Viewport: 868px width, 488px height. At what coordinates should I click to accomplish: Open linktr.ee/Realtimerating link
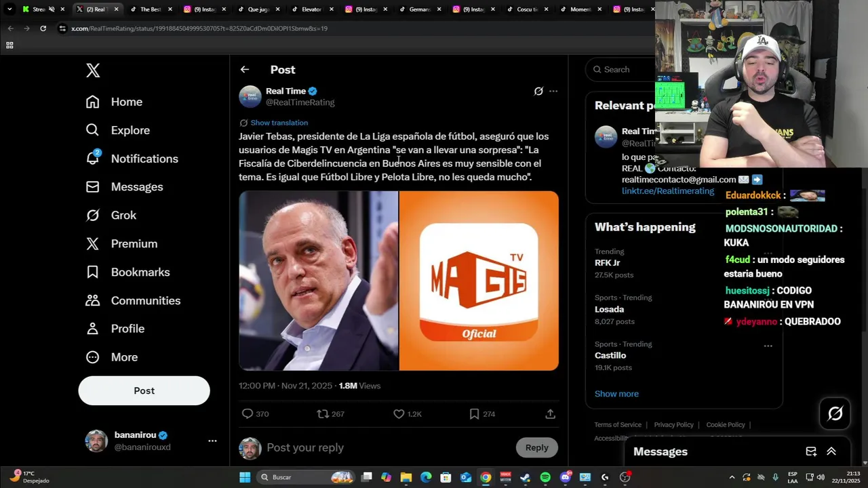(x=668, y=191)
